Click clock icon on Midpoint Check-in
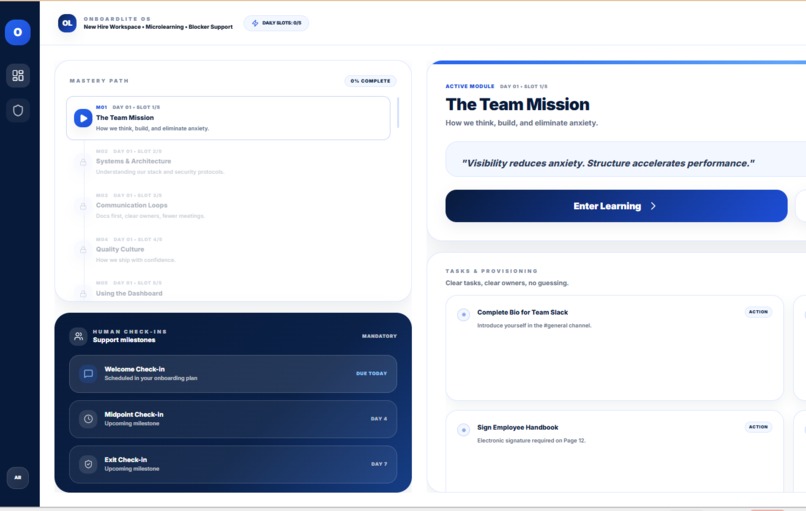Viewport: 806px width, 511px height. (x=88, y=419)
